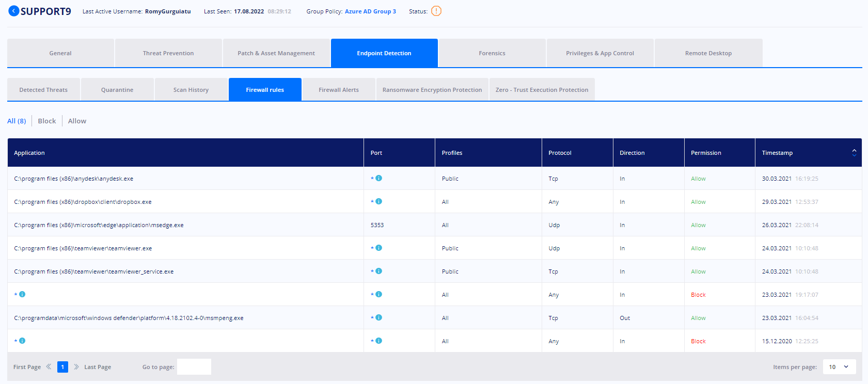The height and width of the screenshot is (384, 868).
Task: Select the dropbox.exe application path
Action: (x=83, y=202)
